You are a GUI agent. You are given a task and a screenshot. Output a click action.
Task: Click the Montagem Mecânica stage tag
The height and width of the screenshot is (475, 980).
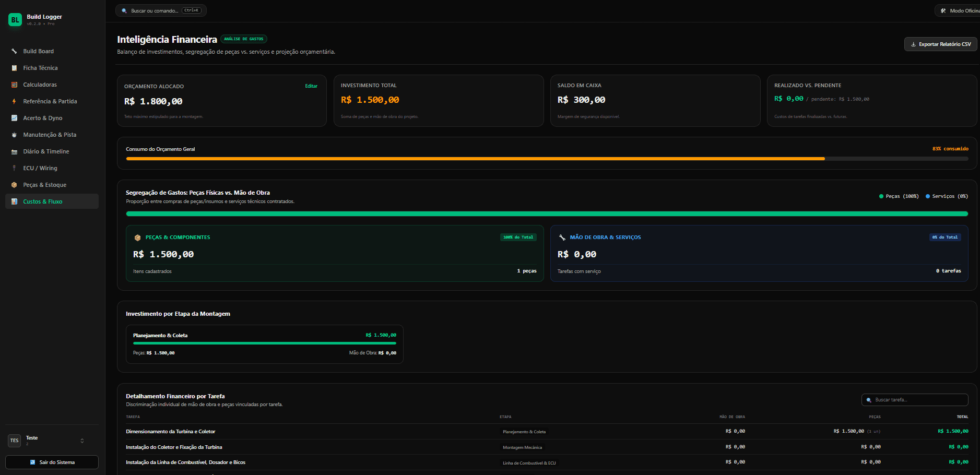coord(522,447)
